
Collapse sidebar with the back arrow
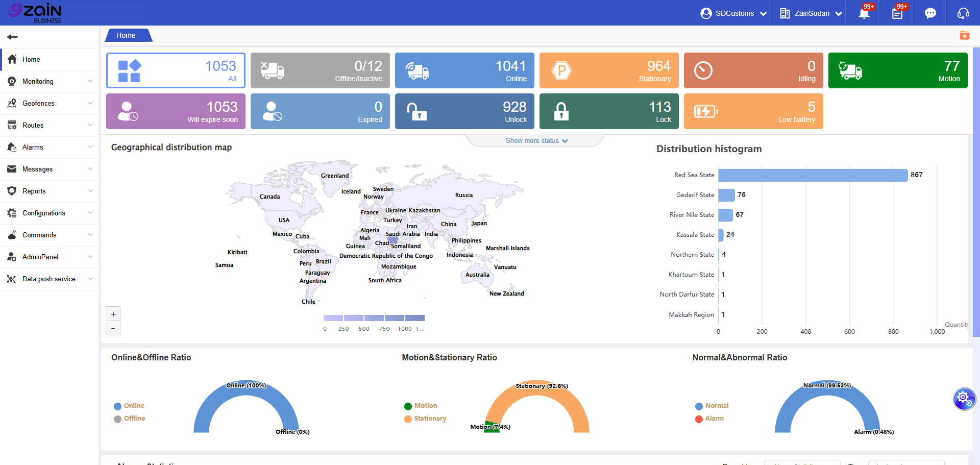coord(13,37)
